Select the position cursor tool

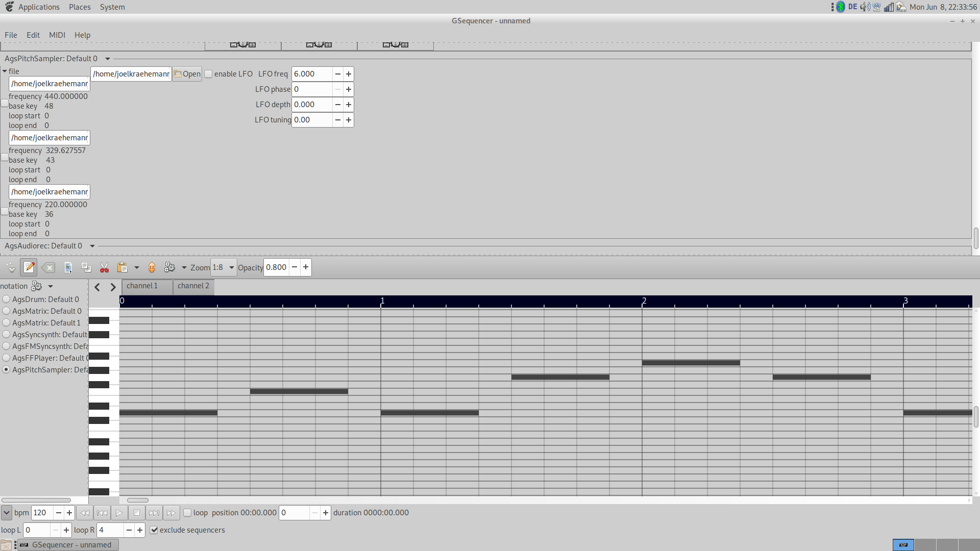pyautogui.click(x=11, y=267)
